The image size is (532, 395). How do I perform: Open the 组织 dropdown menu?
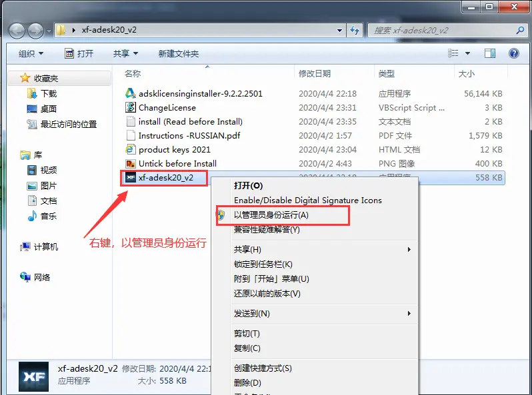click(x=31, y=53)
